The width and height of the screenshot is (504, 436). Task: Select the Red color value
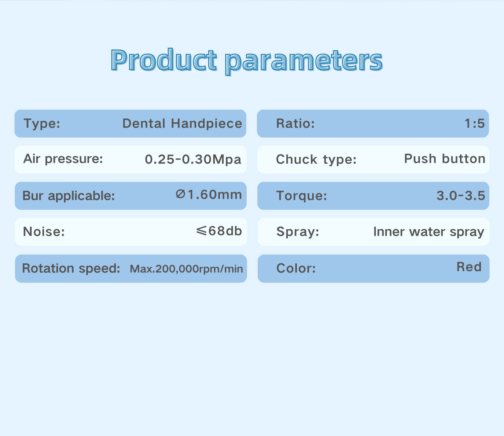[469, 267]
